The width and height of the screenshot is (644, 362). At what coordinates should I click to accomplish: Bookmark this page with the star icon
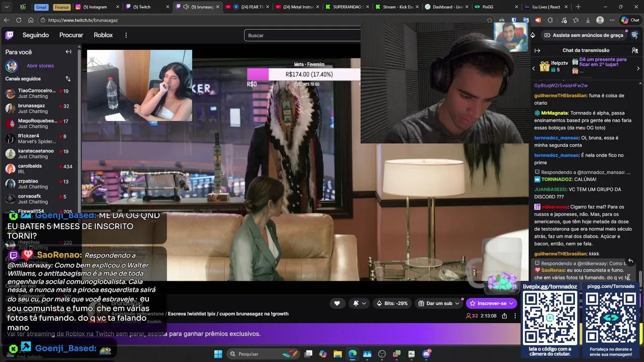[490, 20]
